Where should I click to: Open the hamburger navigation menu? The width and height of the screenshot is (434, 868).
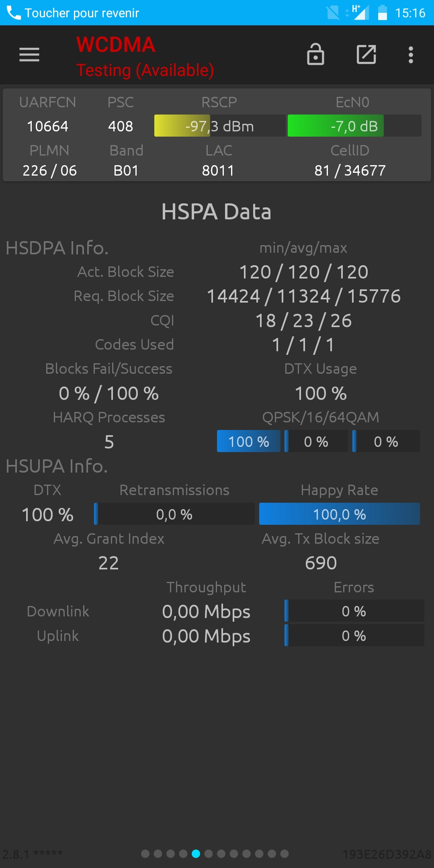[x=29, y=55]
